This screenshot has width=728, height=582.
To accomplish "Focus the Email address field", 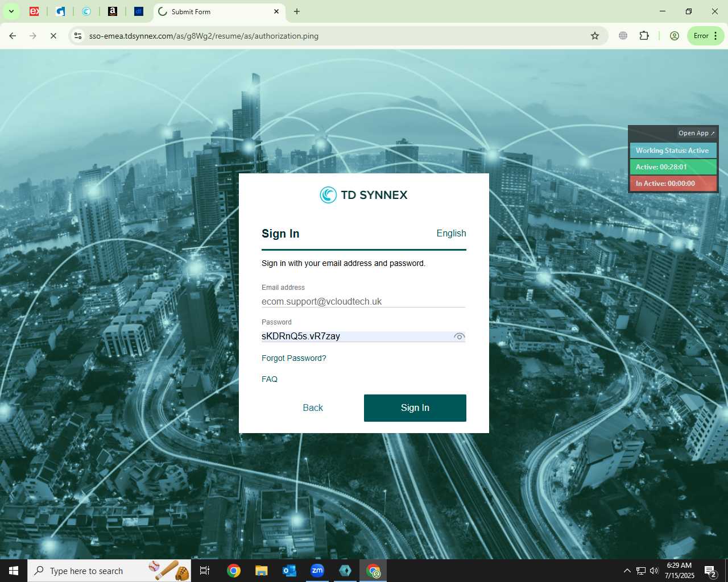I will (363, 301).
